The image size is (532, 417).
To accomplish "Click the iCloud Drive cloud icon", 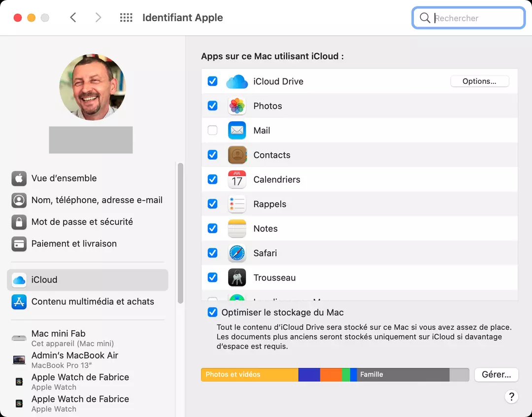I will 237,81.
